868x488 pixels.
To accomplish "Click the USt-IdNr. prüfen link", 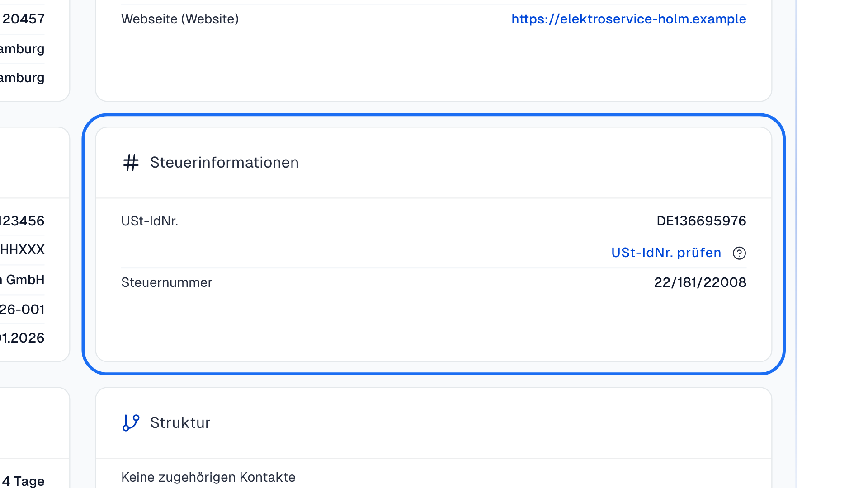I will point(666,253).
